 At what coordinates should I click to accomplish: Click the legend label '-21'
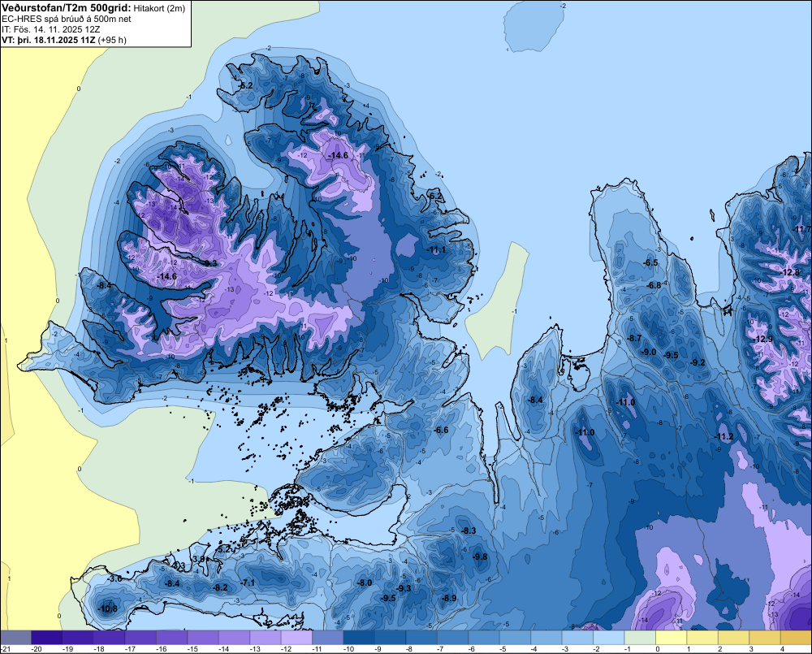click(x=6, y=649)
